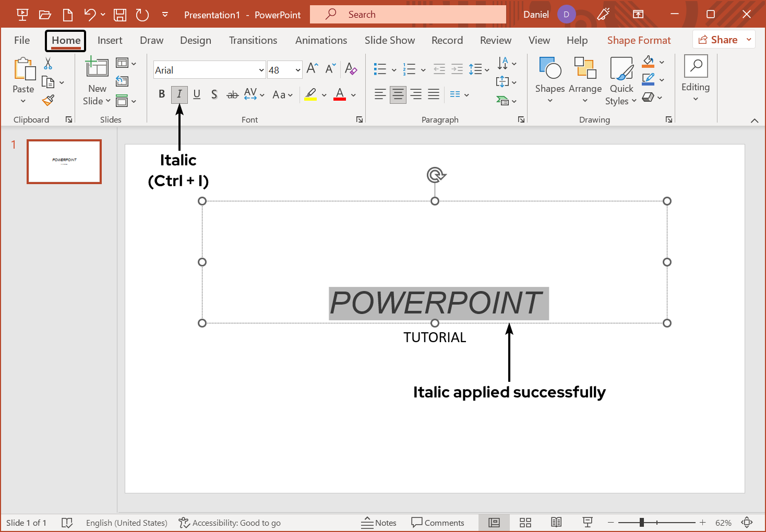Image resolution: width=766 pixels, height=532 pixels.
Task: Open the Animations tab
Action: 321,40
